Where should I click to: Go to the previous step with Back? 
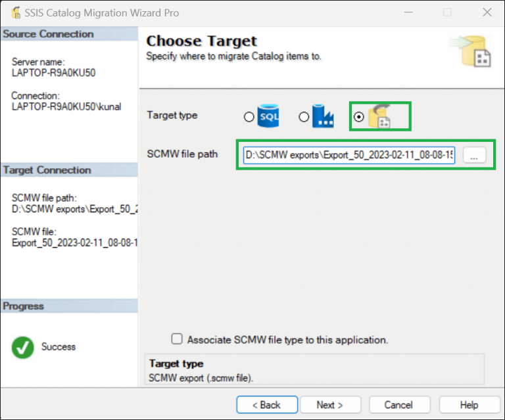coord(267,405)
